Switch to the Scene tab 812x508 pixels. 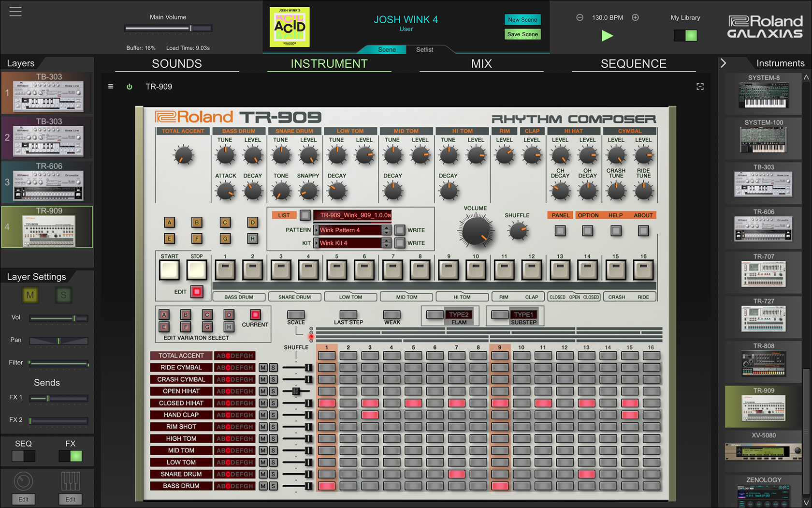coord(387,49)
